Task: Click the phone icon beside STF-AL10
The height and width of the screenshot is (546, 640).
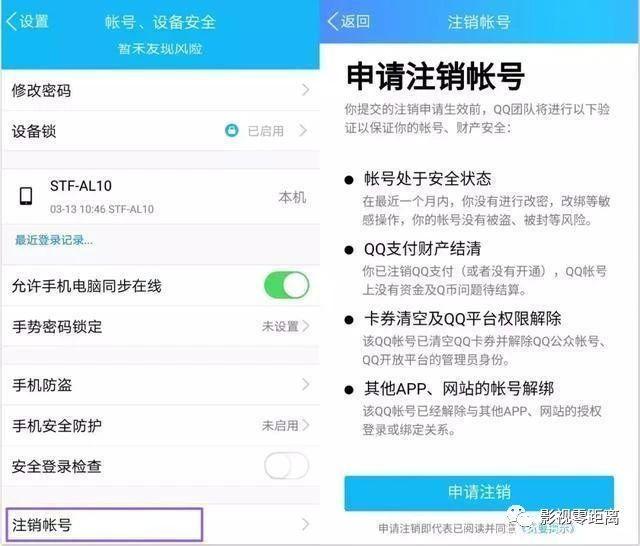Action: (x=27, y=196)
